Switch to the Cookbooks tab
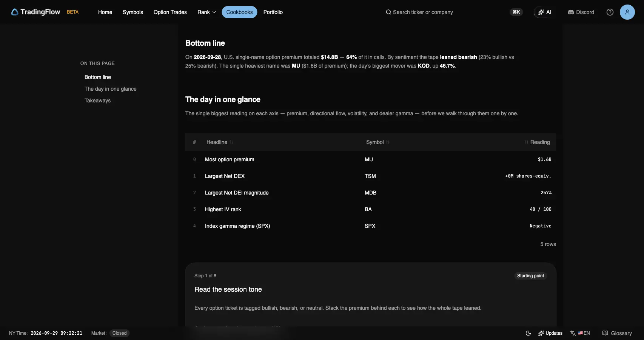This screenshot has height=340, width=644. click(x=239, y=12)
